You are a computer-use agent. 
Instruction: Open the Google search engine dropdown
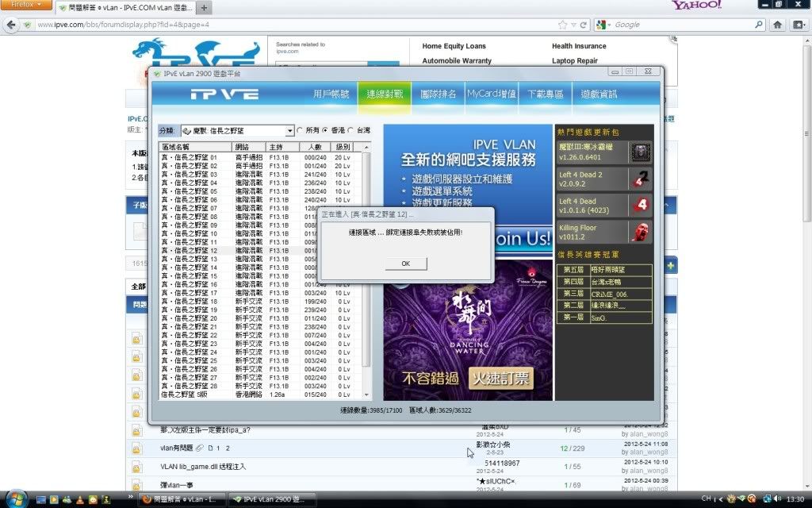[x=603, y=25]
